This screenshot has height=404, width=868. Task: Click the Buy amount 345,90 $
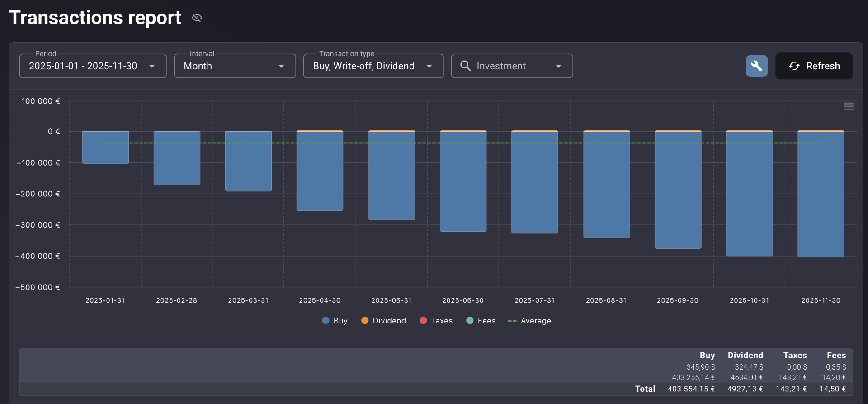[701, 367]
